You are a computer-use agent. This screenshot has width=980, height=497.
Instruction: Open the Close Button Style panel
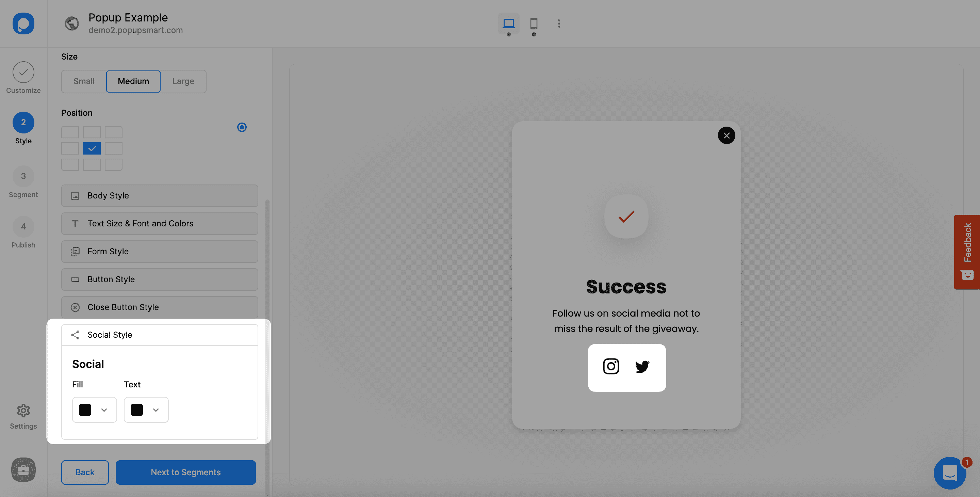(159, 307)
